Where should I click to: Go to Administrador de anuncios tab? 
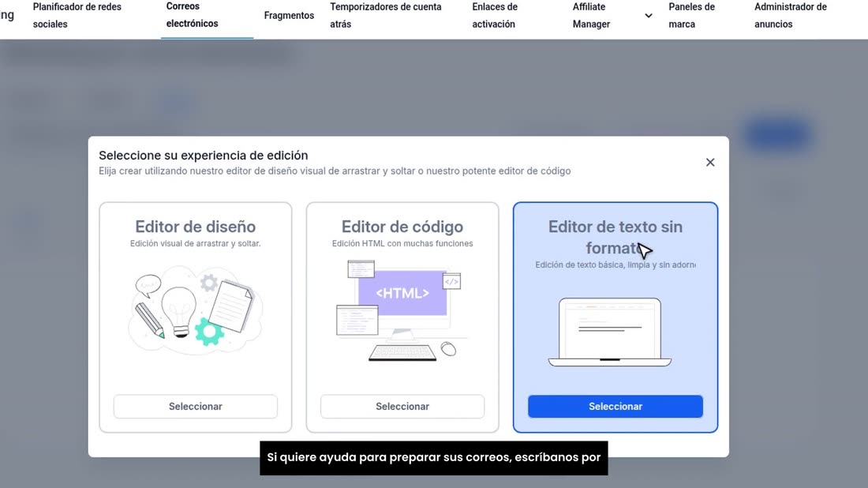(791, 16)
